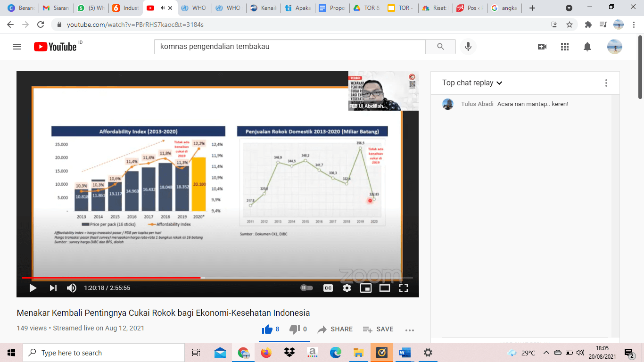644x362 pixels.
Task: Open video settings gear
Action: [x=347, y=288]
